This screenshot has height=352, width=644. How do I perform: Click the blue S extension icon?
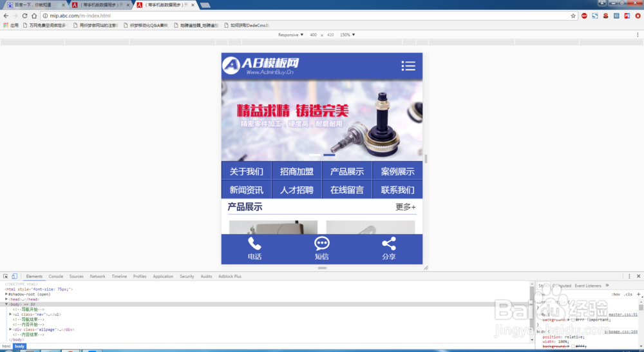coord(594,15)
